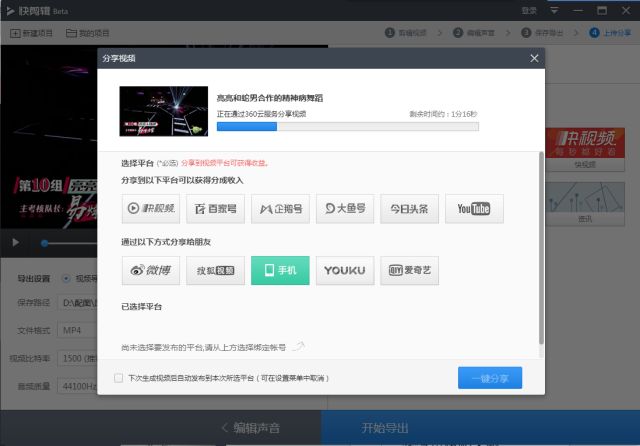
Task: Open the video thumbnail in dialog
Action: pos(164,111)
